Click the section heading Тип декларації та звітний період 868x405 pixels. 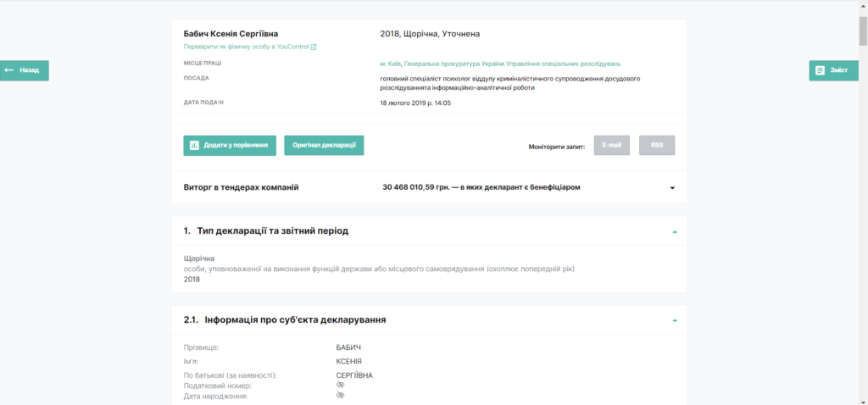[x=272, y=230]
